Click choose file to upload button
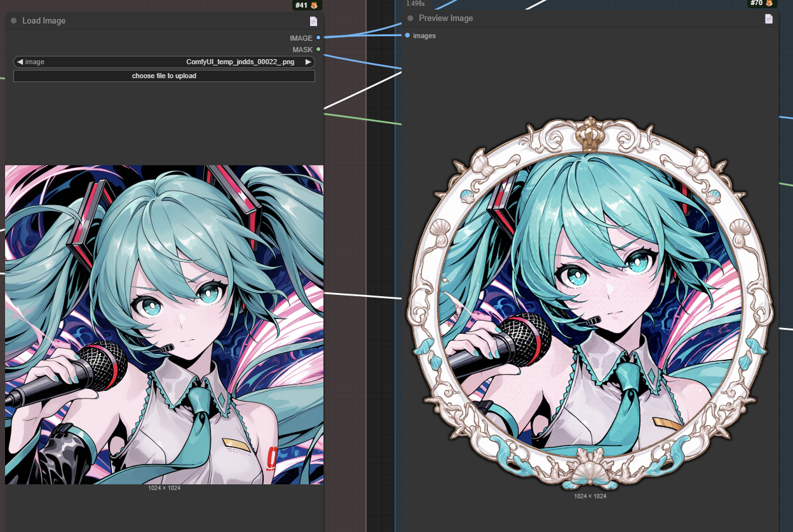 click(164, 76)
